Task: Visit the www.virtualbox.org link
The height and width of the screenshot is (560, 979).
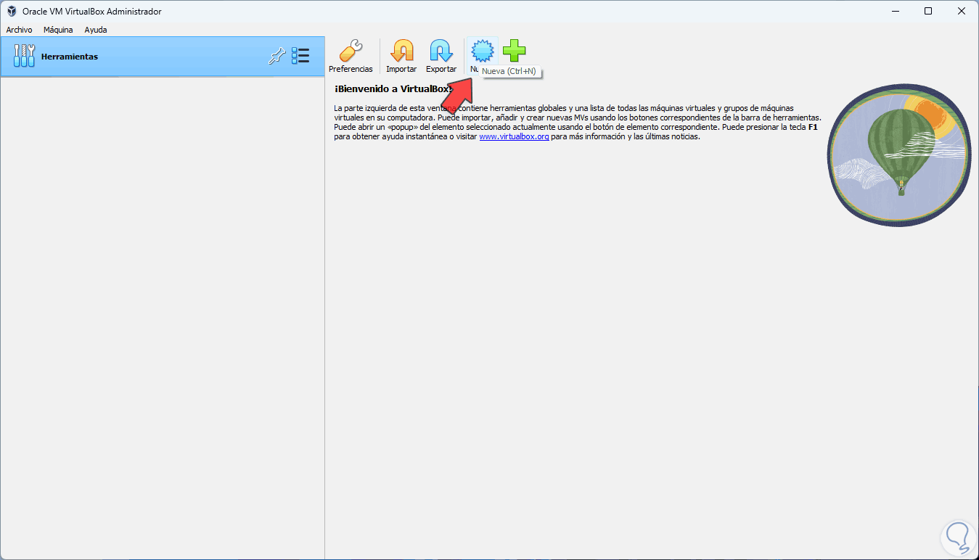Action: tap(514, 136)
